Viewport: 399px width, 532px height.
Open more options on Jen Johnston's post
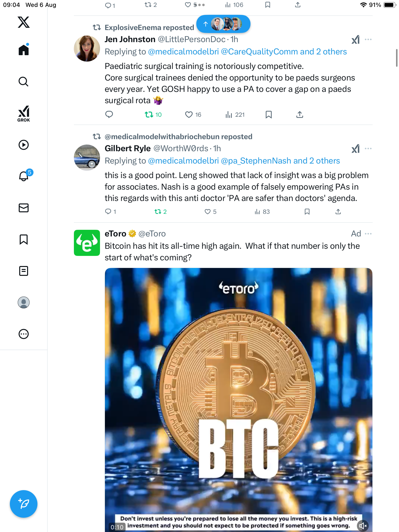point(368,39)
